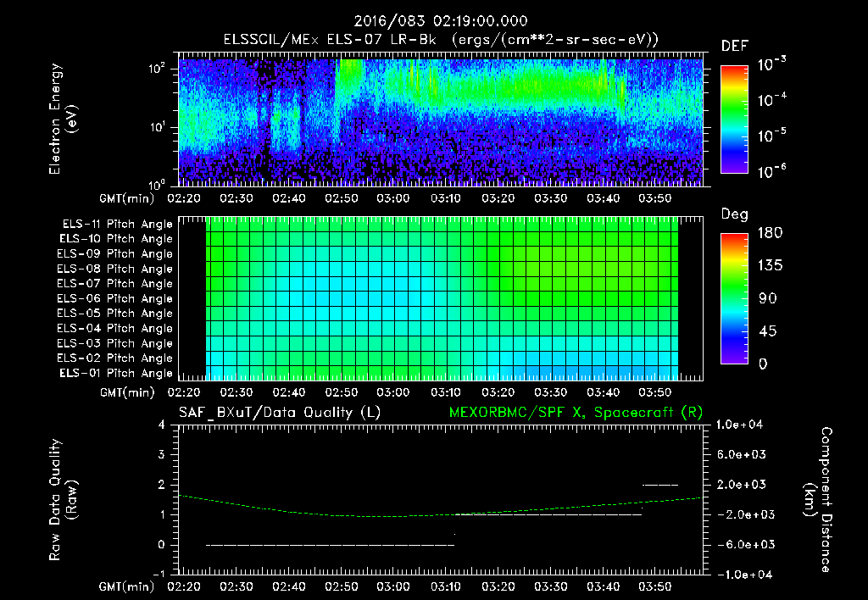Image resolution: width=868 pixels, height=600 pixels.
Task: Click the Raw Data Quality axis label
Action: [63, 500]
